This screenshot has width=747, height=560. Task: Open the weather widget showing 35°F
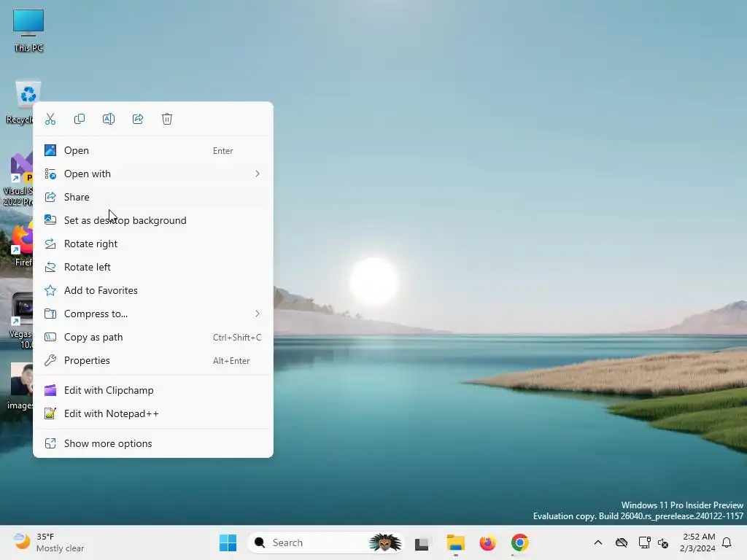coord(49,542)
